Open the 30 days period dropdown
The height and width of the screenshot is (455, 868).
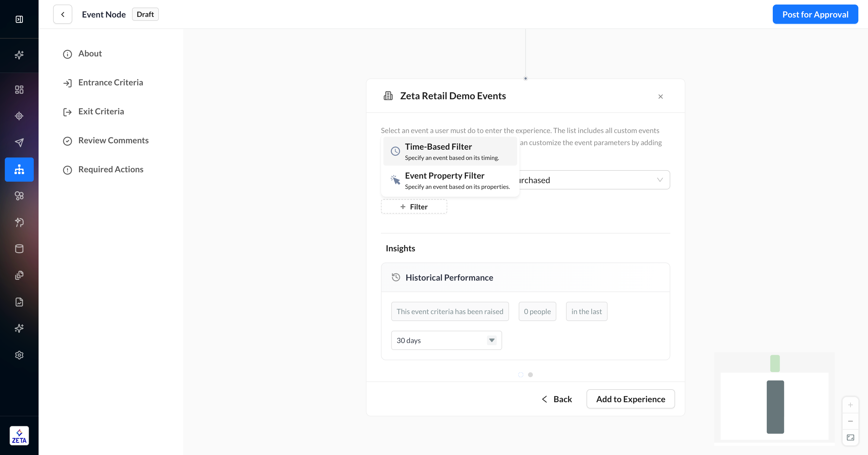pyautogui.click(x=446, y=340)
